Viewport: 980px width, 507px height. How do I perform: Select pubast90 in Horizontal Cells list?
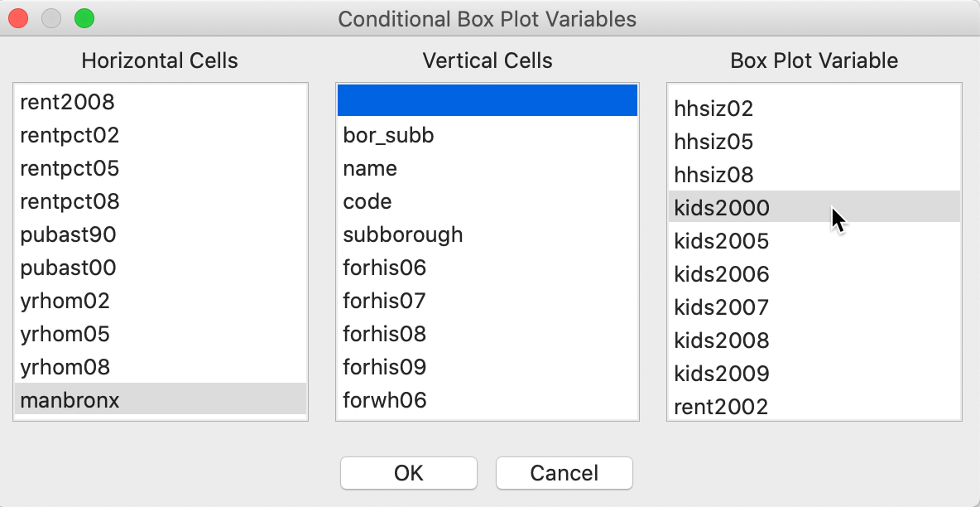click(69, 234)
